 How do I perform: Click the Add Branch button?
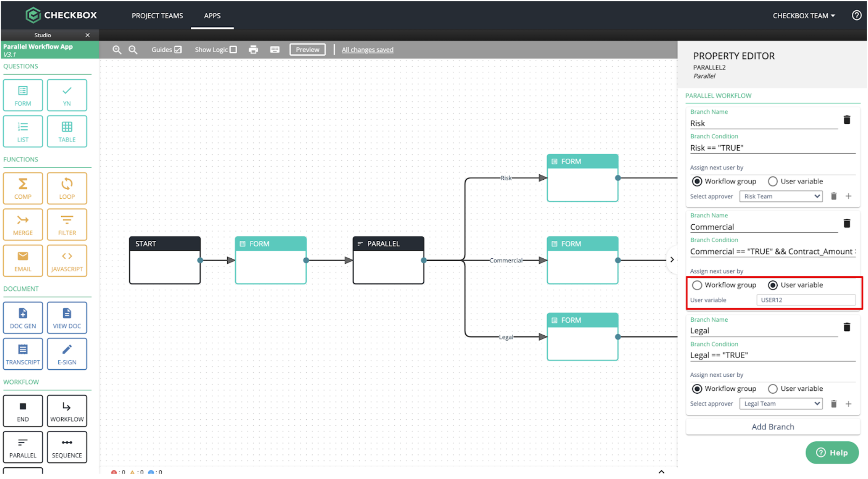[773, 427]
